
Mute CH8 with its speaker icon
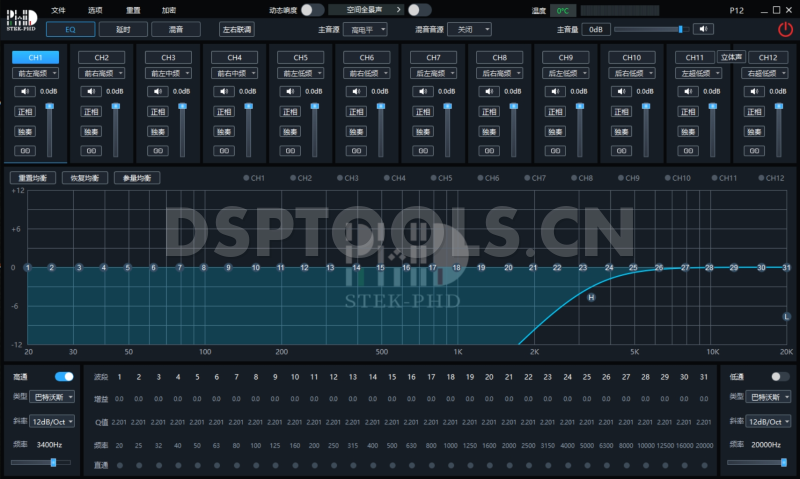pyautogui.click(x=489, y=91)
